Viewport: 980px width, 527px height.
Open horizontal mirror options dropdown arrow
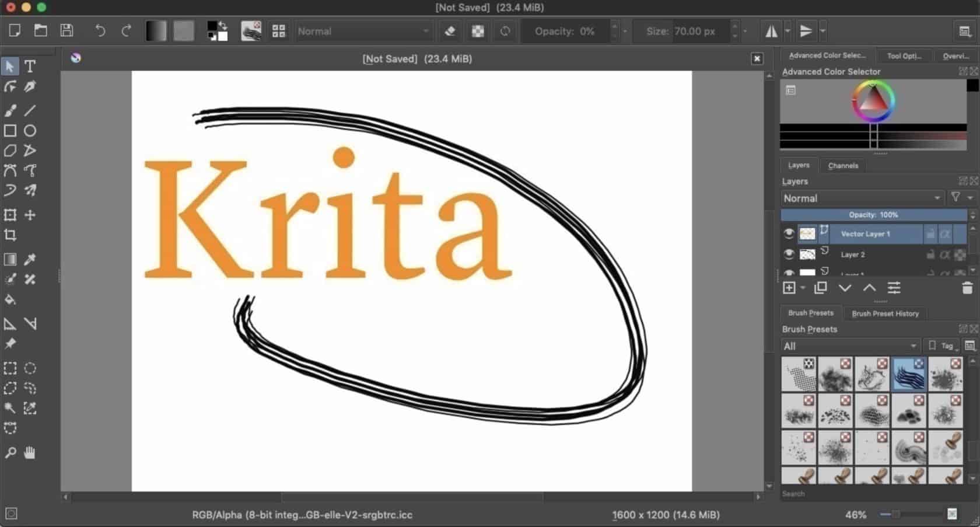[788, 31]
